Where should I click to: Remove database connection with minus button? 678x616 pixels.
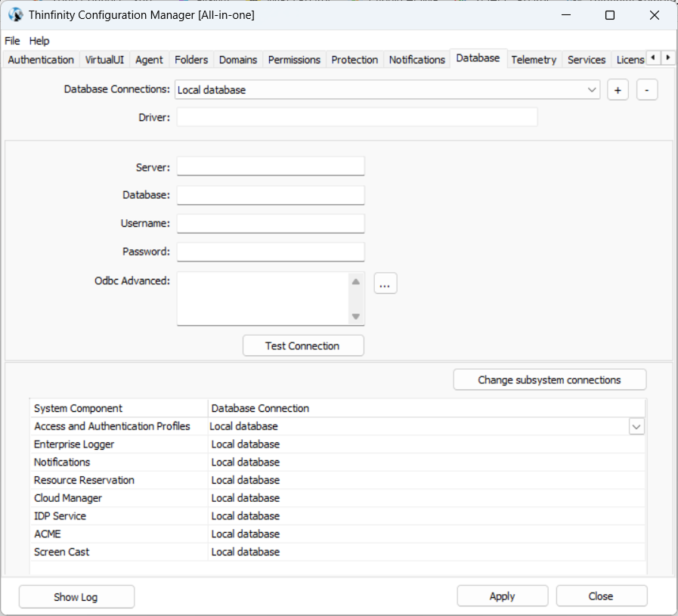coord(647,90)
